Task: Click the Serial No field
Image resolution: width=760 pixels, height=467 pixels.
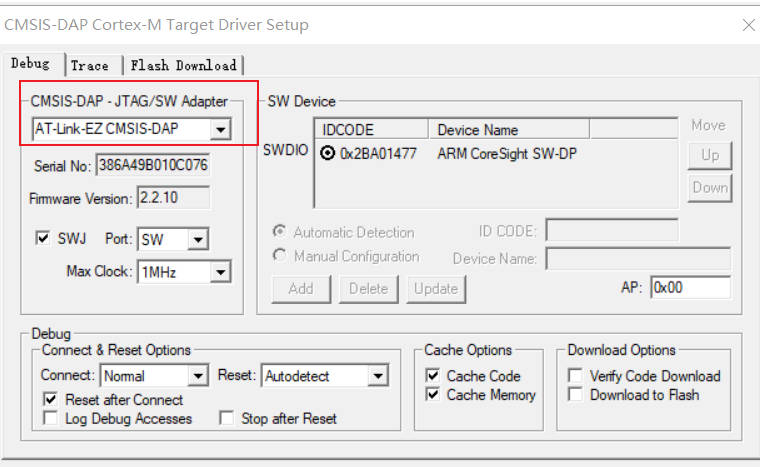Action: point(153,165)
